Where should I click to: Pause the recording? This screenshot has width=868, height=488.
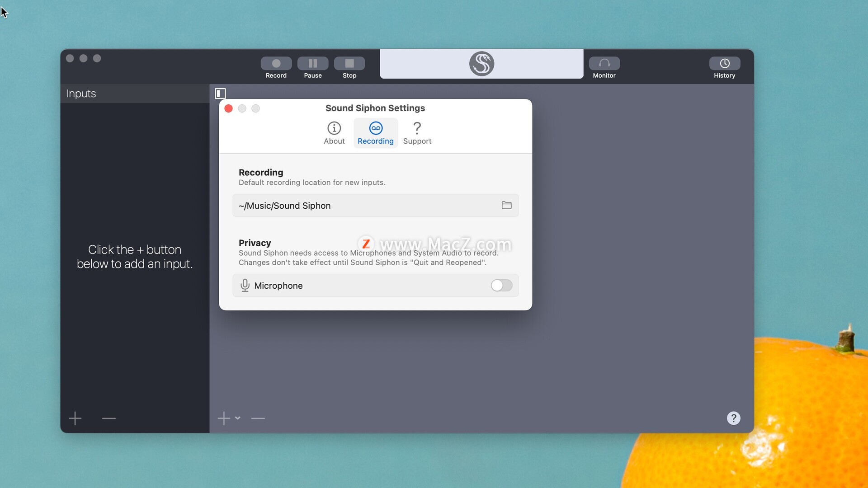coord(313,63)
